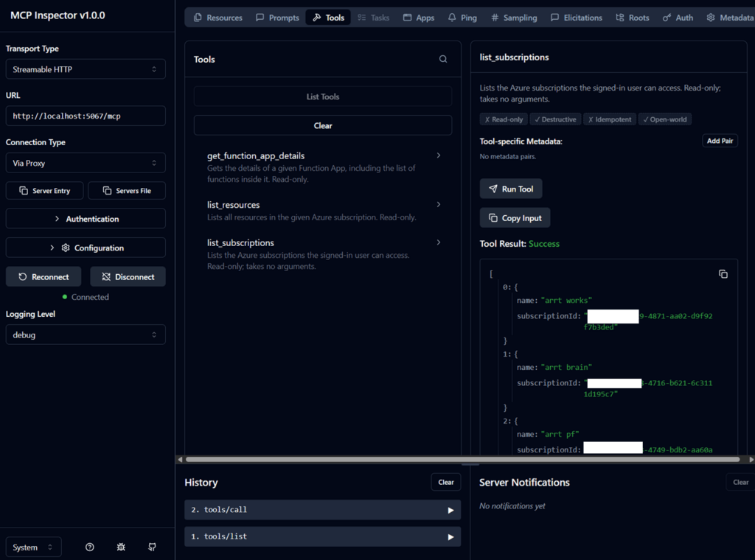Click the horizontal scrollbar thumb
Viewport: 755px width, 560px height.
coord(463,460)
